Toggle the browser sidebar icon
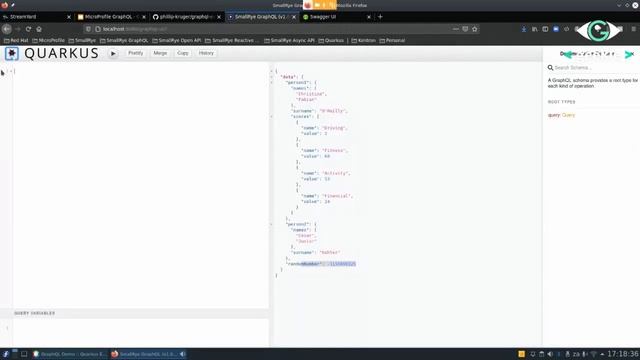640x360 pixels. click(545, 29)
